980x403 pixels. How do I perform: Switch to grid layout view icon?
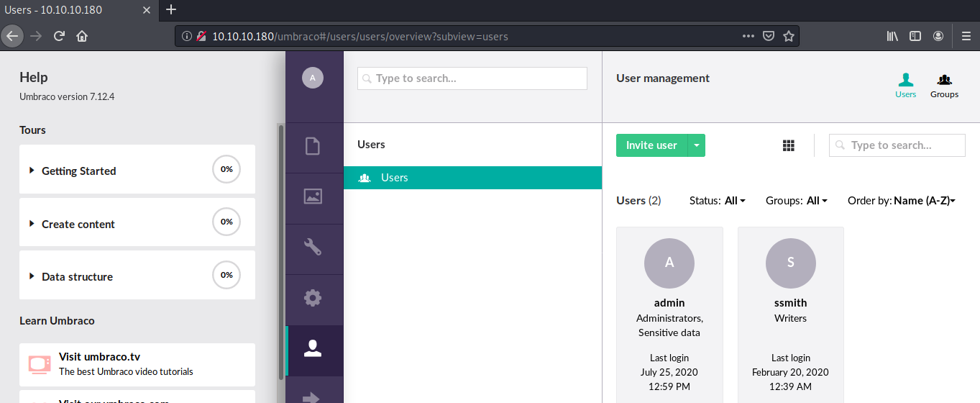789,145
